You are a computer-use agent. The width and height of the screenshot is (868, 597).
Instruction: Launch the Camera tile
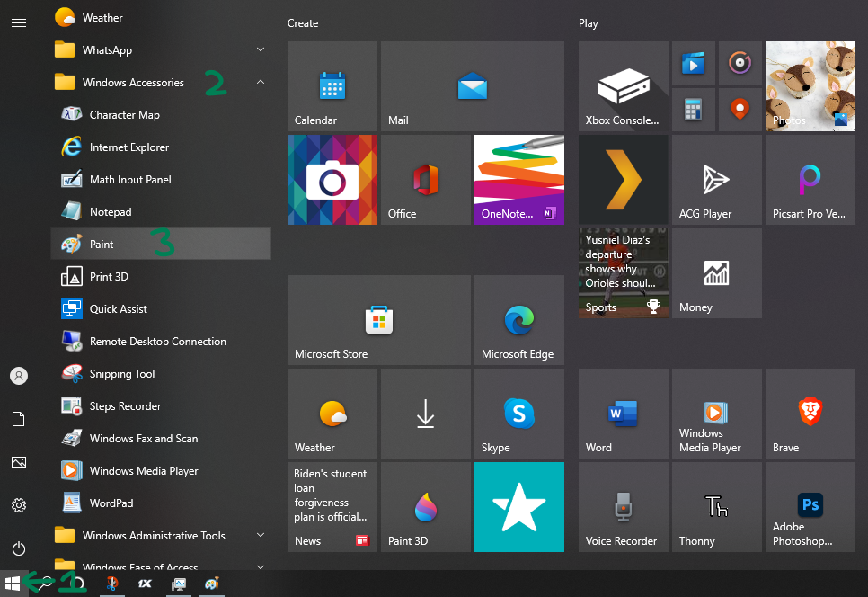point(332,180)
